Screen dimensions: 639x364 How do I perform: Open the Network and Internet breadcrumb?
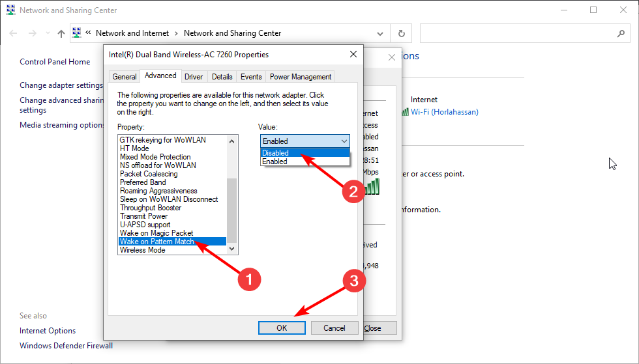(x=132, y=33)
